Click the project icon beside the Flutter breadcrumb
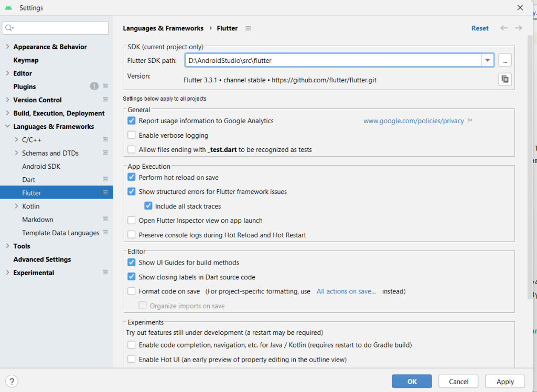537x392 pixels. [248, 28]
